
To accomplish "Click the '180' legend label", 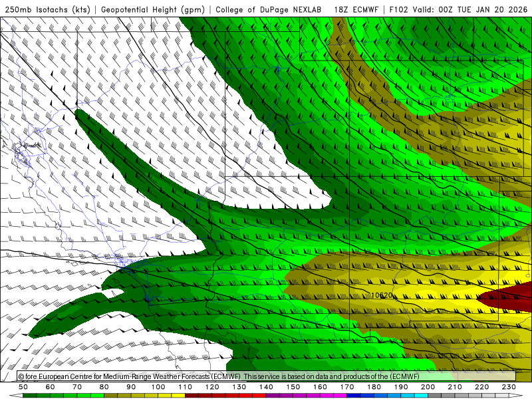I will click(x=374, y=387).
